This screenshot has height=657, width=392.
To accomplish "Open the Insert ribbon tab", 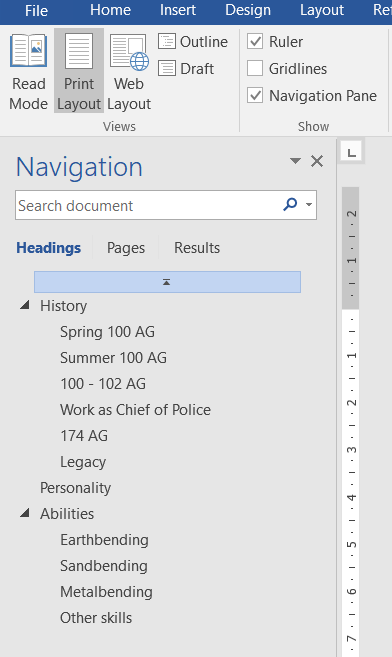I will 178,10.
